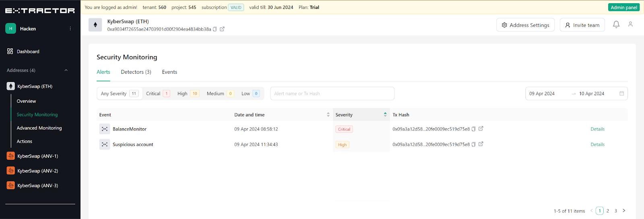Filter alerts by Any Severity

(x=120, y=94)
